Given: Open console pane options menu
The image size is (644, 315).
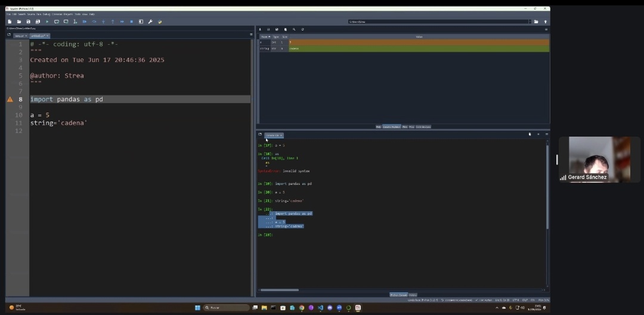Looking at the screenshot, I should click(x=547, y=134).
